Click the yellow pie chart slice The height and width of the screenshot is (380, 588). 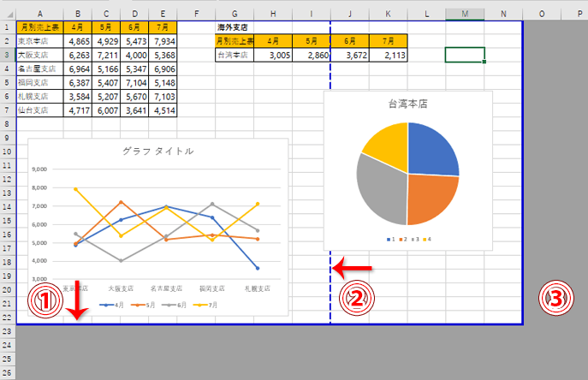[390, 146]
